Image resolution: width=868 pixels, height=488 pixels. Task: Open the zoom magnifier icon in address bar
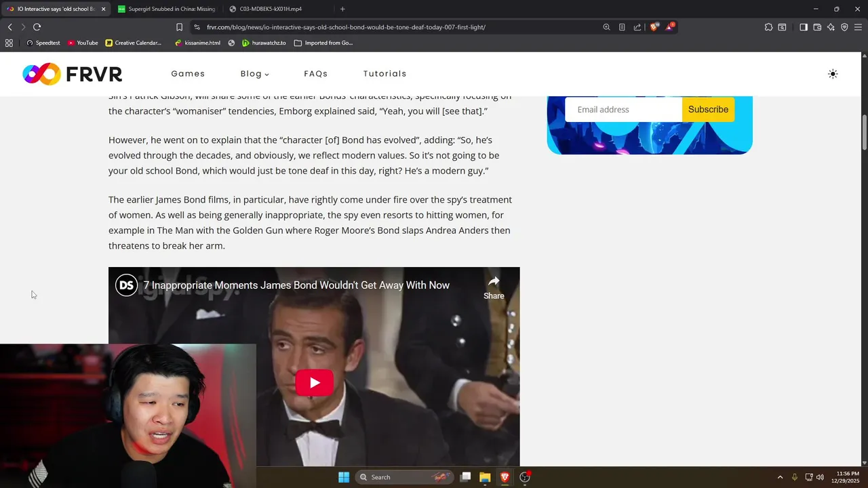coord(606,27)
